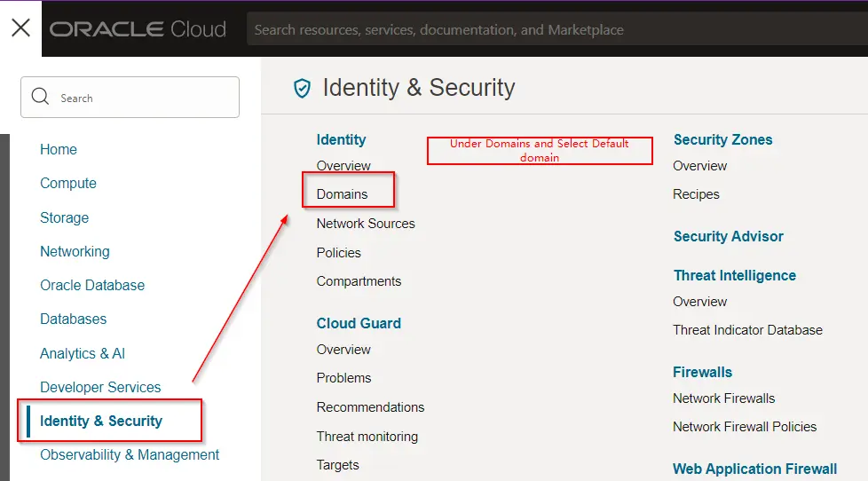Open Cloud Guard Threat monitoring
Viewport: 868px width, 481px height.
367,437
